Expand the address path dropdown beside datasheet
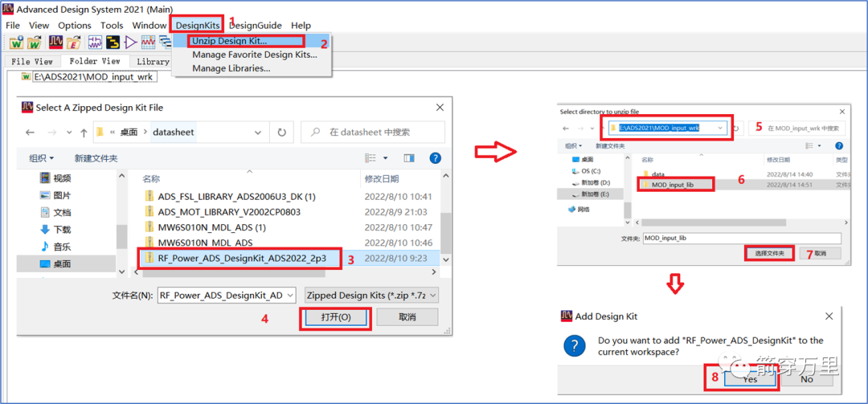The height and width of the screenshot is (404, 868). [258, 133]
